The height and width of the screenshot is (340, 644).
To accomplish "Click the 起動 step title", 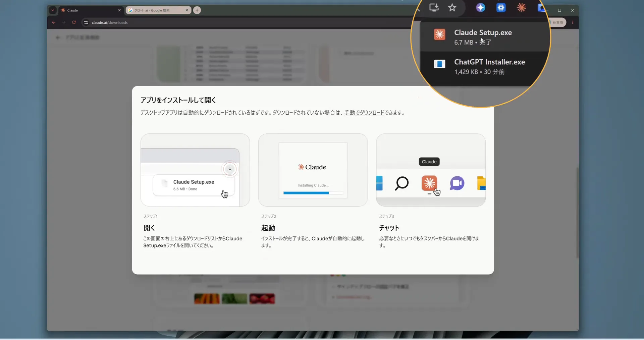I will click(268, 228).
